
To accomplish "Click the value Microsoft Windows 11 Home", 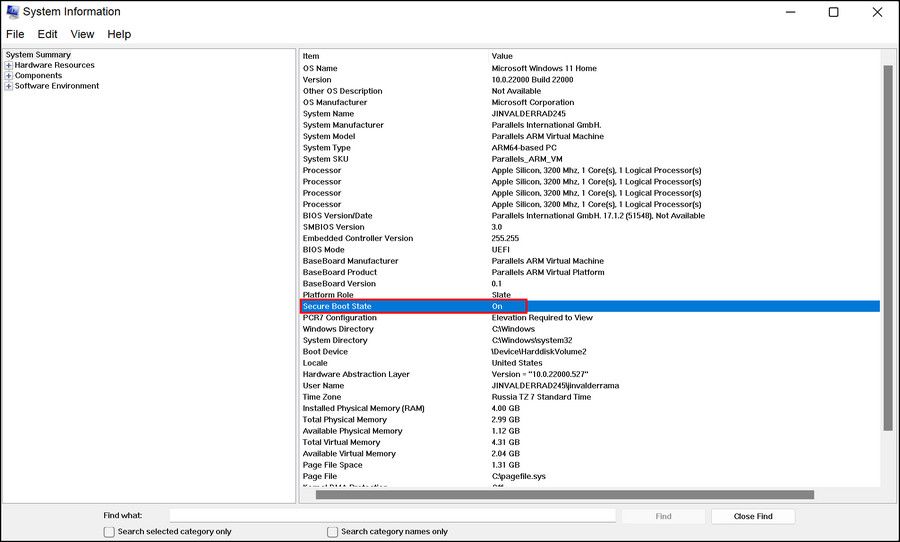I will [544, 68].
